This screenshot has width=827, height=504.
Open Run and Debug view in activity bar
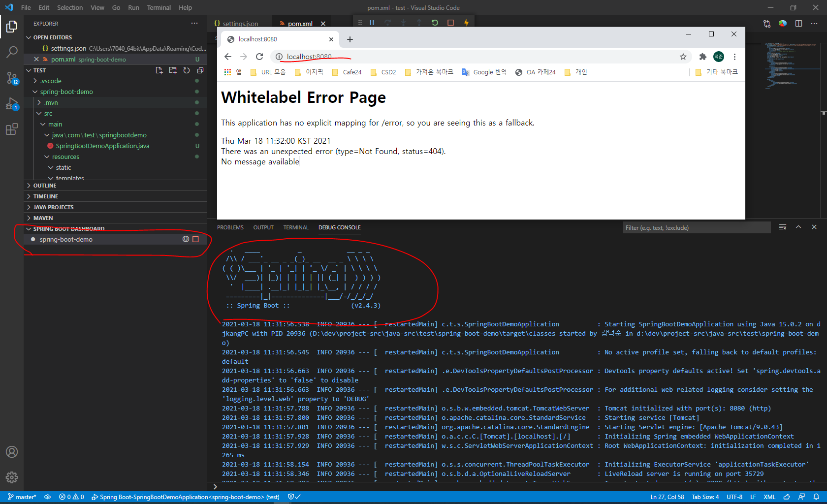click(12, 104)
